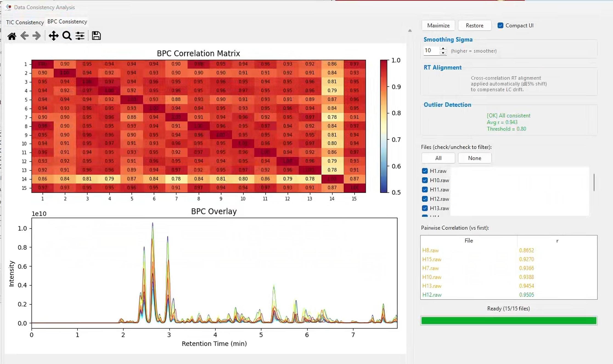This screenshot has width=613, height=364.
Task: Click the None files filter button
Action: point(475,158)
